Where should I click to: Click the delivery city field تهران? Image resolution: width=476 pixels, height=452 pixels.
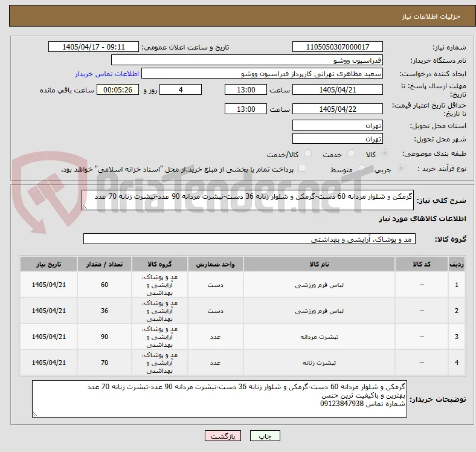337,138
